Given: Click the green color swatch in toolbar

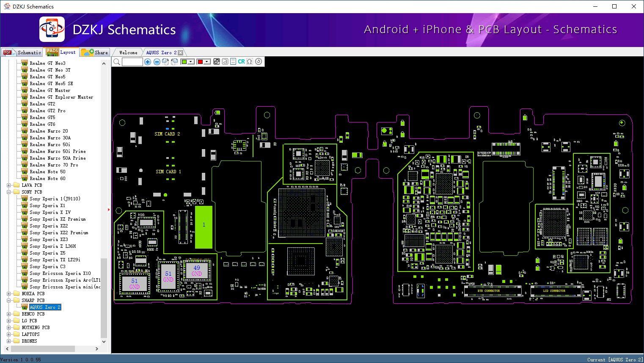Looking at the screenshot, I should [184, 62].
